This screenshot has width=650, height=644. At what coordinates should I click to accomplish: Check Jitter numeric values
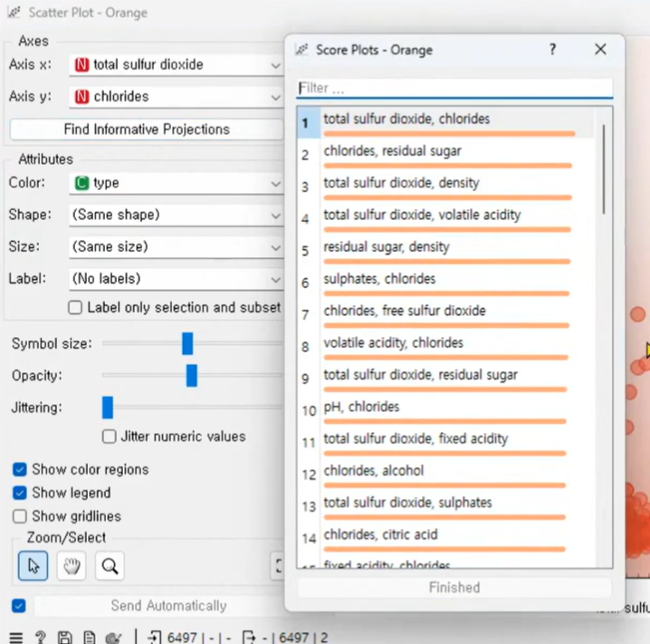109,437
